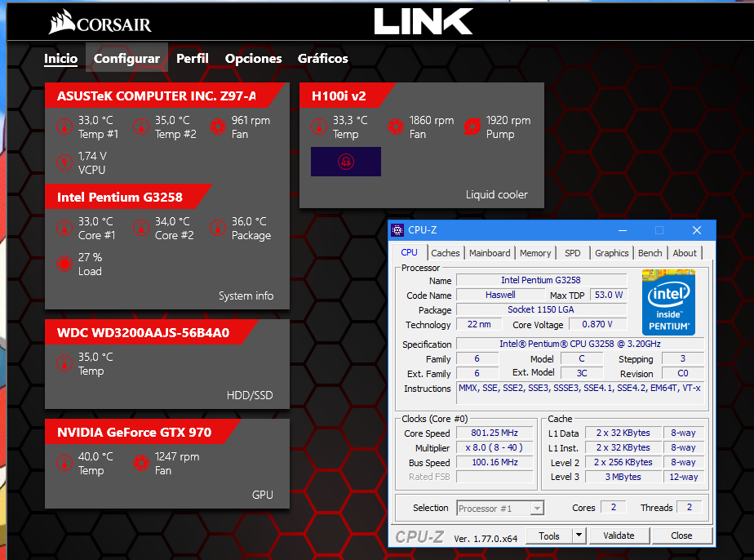Click the GPU label on GTX 970 card
Screen dimensions: 754x560
263,495
